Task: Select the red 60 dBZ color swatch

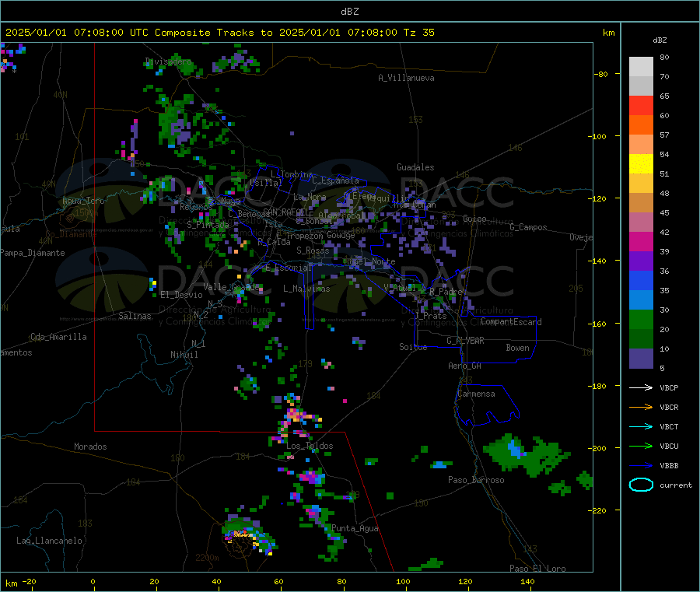Action: [x=641, y=105]
